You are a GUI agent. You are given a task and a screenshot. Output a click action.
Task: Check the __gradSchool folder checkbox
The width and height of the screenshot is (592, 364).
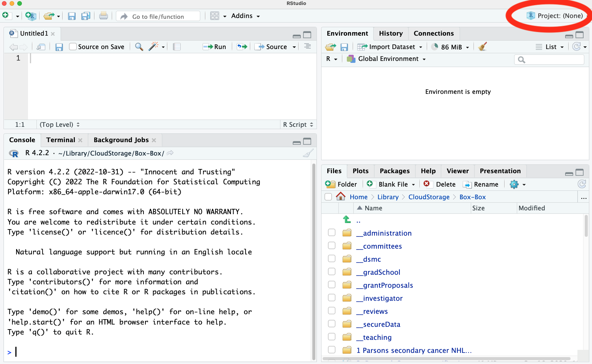click(332, 272)
